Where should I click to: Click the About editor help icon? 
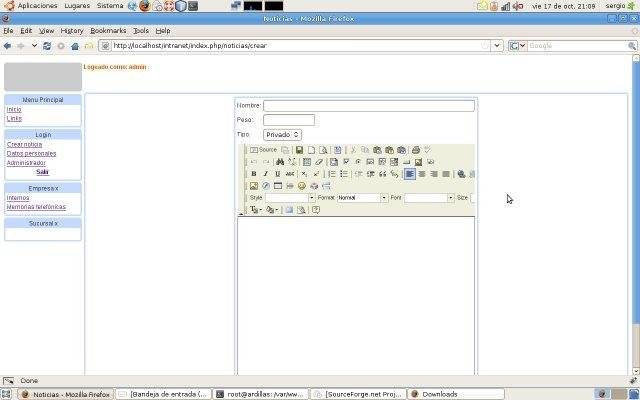[316, 210]
